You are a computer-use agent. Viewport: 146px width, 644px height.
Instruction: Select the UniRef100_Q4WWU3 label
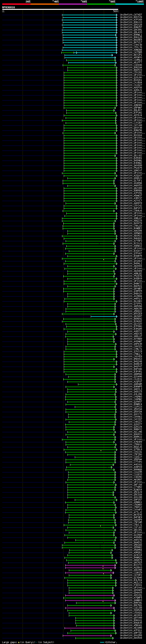click(x=131, y=600)
